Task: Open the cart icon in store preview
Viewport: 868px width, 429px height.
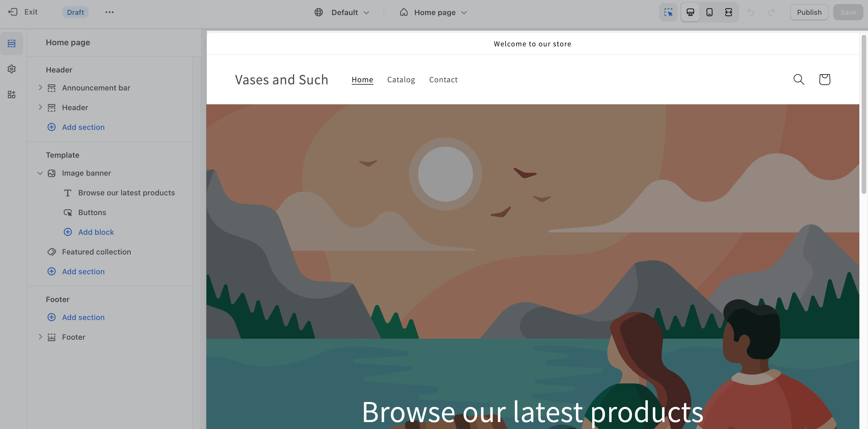Action: click(825, 79)
